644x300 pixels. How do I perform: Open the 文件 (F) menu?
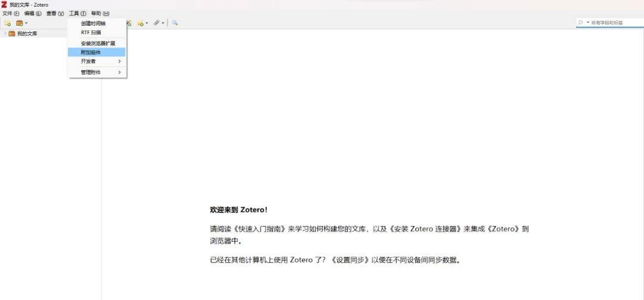(11, 14)
